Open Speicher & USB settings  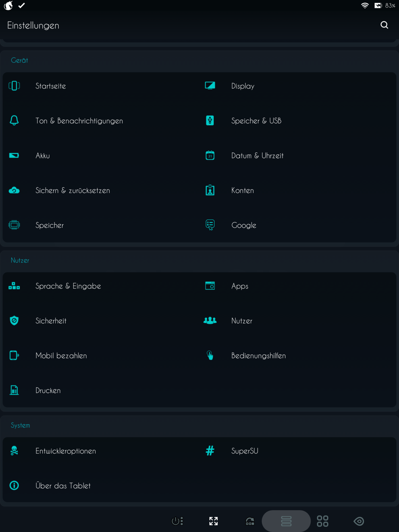[256, 121]
